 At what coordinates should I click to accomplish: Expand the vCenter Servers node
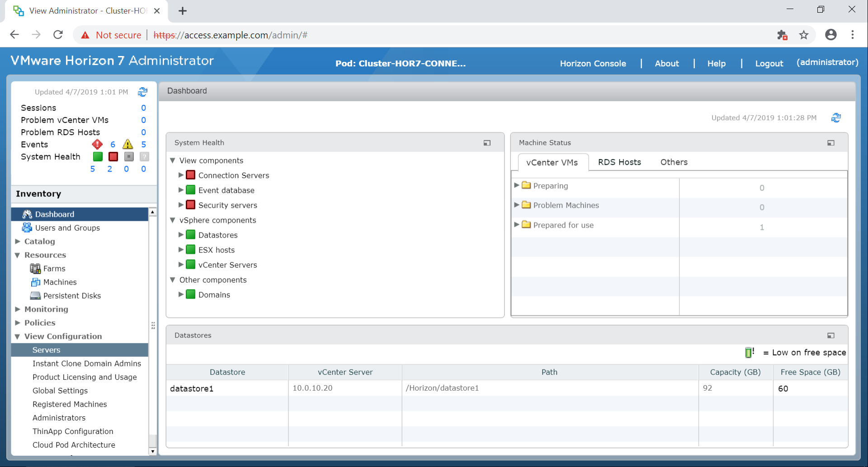tap(181, 264)
